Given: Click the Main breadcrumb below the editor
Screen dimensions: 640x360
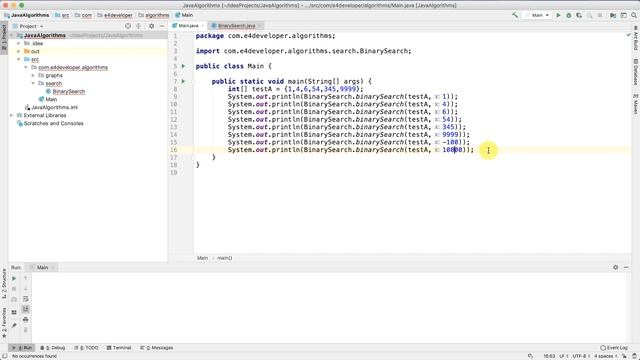Looking at the screenshot, I should (x=202, y=258).
